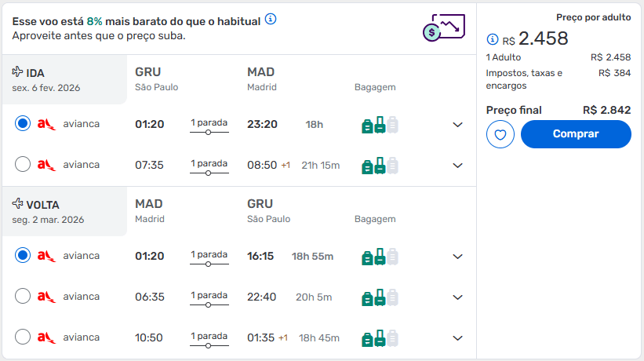Click info icon next to R$ 2.458 price

(x=492, y=39)
